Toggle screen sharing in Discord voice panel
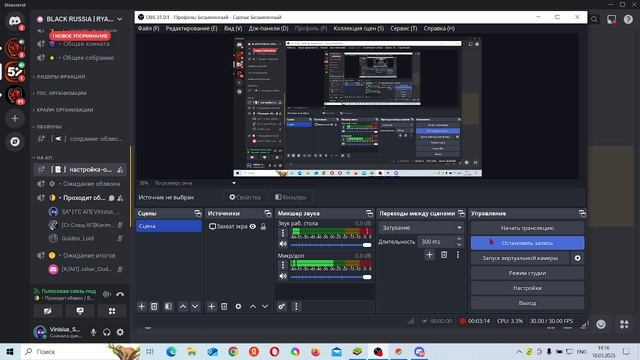640x360 pixels. pyautogui.click(x=80, y=311)
